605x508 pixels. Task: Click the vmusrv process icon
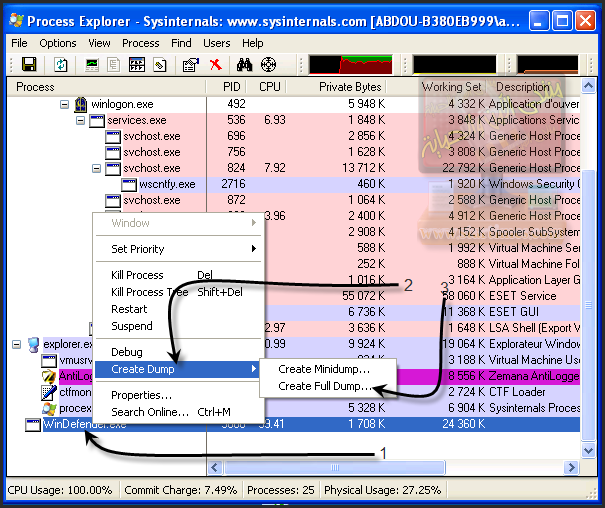[49, 360]
